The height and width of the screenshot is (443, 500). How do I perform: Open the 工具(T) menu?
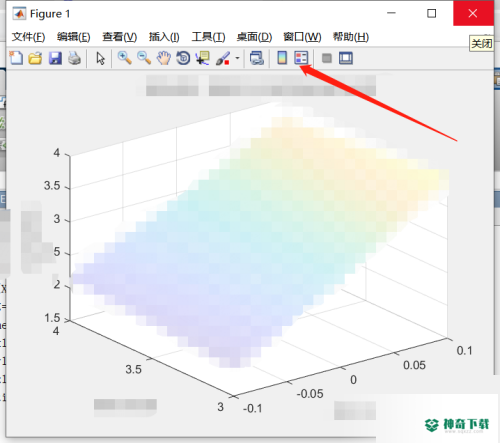(208, 37)
